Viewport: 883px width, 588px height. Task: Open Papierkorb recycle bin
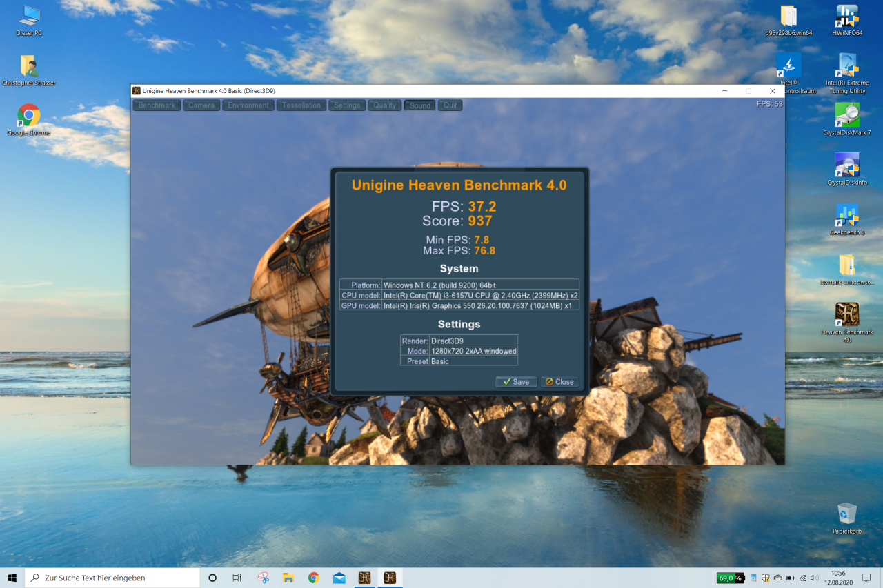click(847, 518)
